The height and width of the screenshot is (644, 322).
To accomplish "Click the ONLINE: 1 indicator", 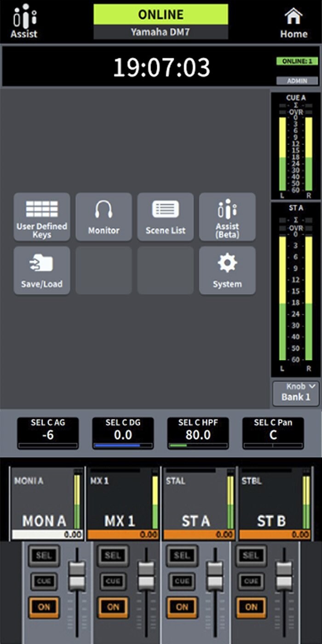I will pos(297,61).
